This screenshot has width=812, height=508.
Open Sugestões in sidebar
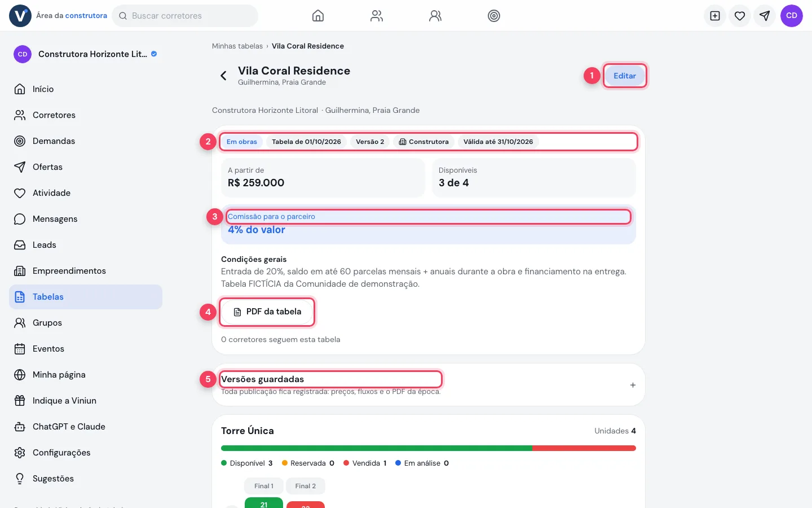[x=86, y=479]
